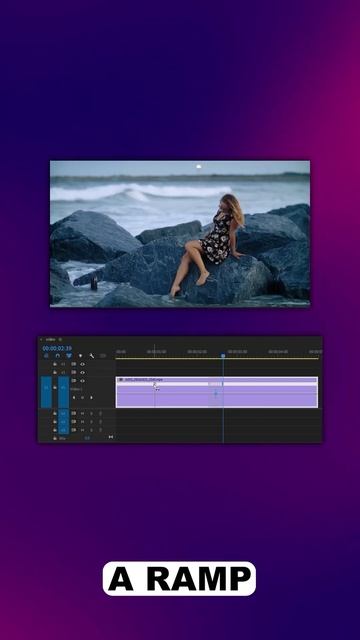This screenshot has width=360, height=640.
Task: Toggle the A2 track target
Action: [x=63, y=422]
